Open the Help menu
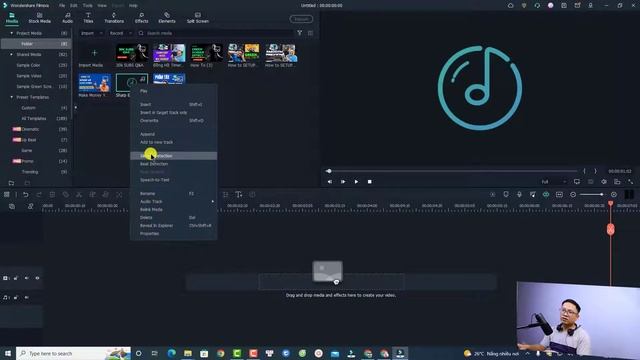640x360 pixels. coord(133,6)
